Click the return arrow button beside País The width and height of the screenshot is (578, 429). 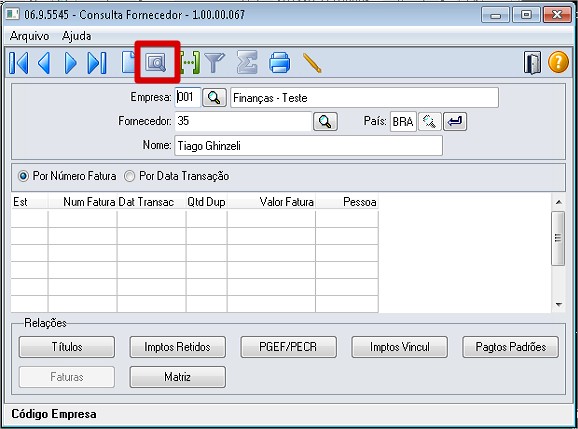[455, 121]
